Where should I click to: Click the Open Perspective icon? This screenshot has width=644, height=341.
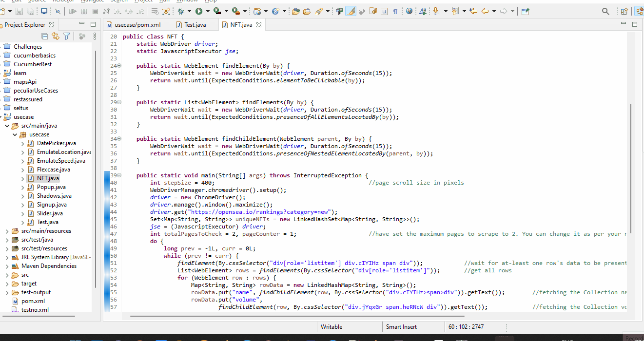tap(624, 11)
